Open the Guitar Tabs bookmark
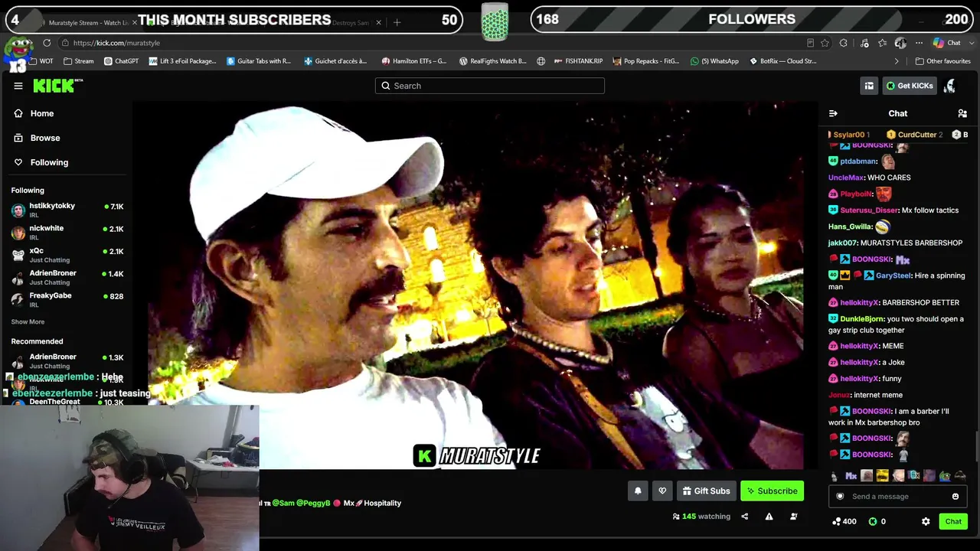Image resolution: width=980 pixels, height=551 pixels. 259,61
